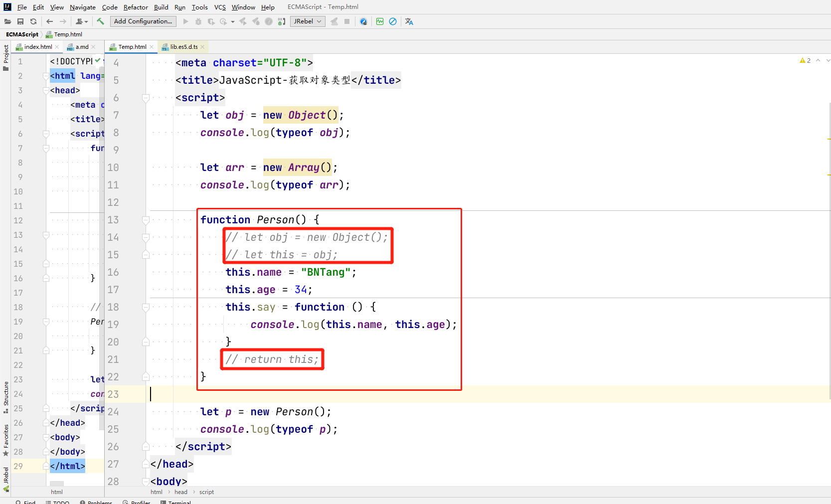Click the Open file folder icon
The width and height of the screenshot is (831, 504).
[x=7, y=21]
